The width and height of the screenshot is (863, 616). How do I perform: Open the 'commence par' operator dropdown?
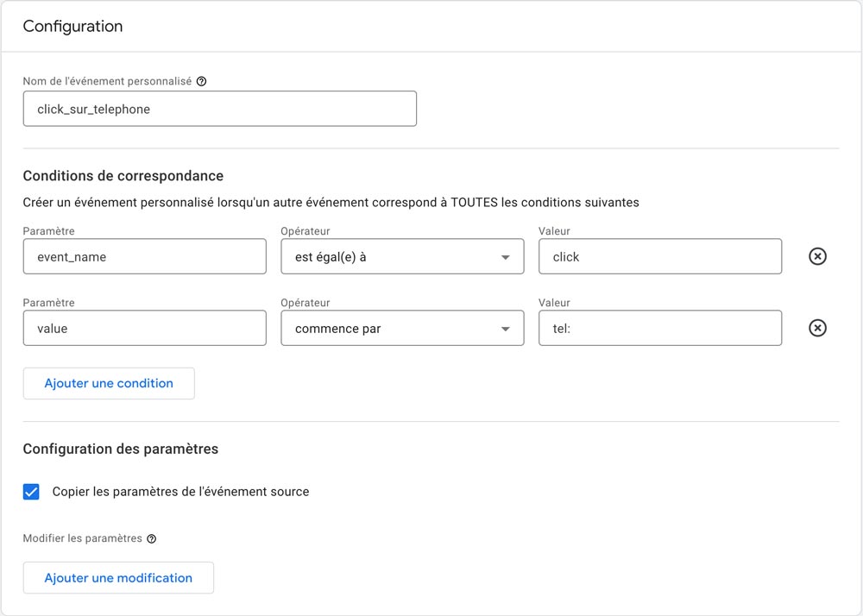click(402, 328)
